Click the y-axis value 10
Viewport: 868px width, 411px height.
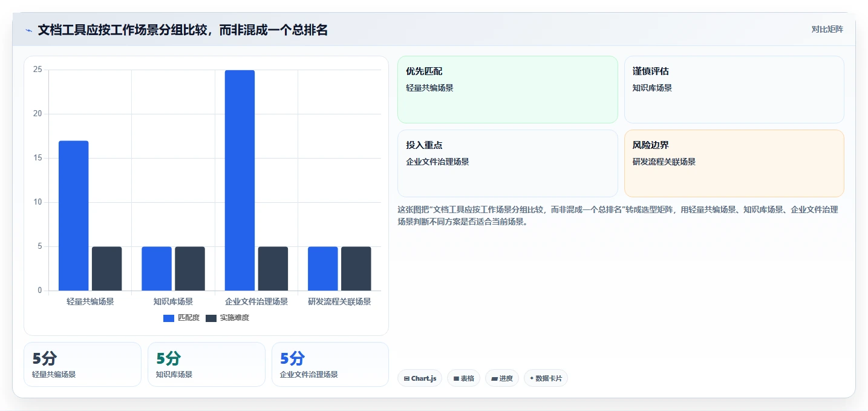coord(38,202)
